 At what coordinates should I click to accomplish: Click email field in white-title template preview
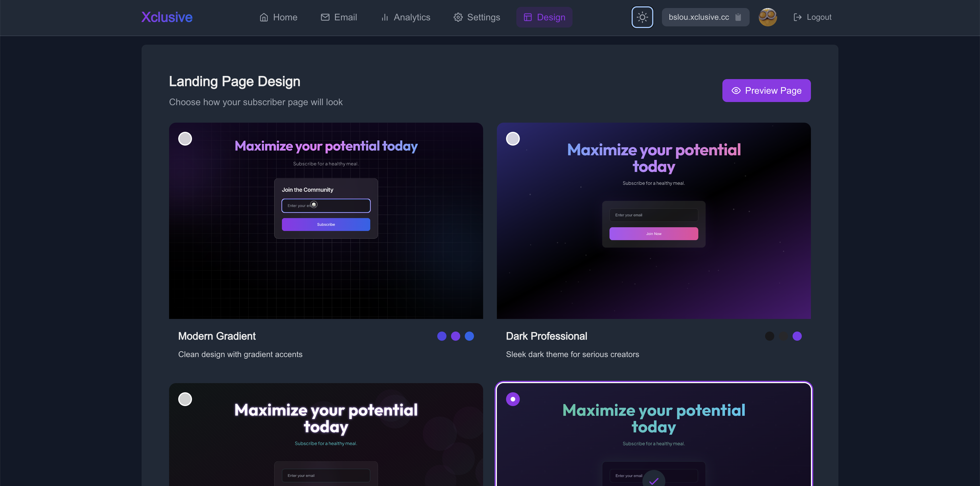pos(326,476)
